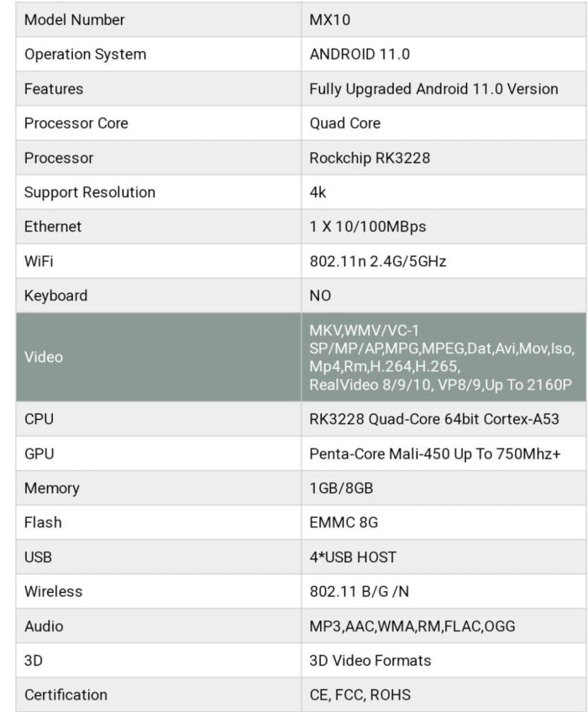Click the Memory 1GB/8GB value

click(x=341, y=488)
